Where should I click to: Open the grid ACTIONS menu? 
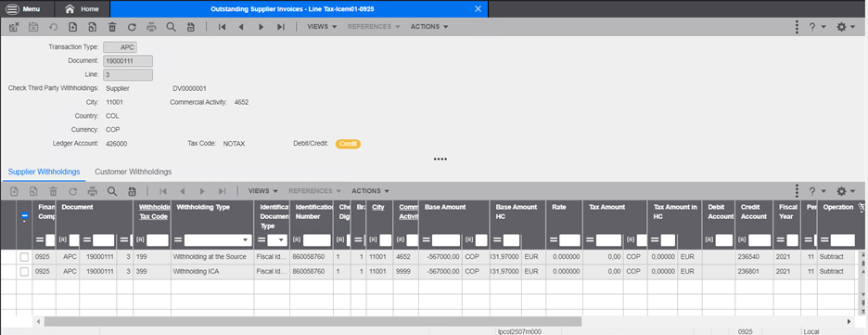point(370,191)
